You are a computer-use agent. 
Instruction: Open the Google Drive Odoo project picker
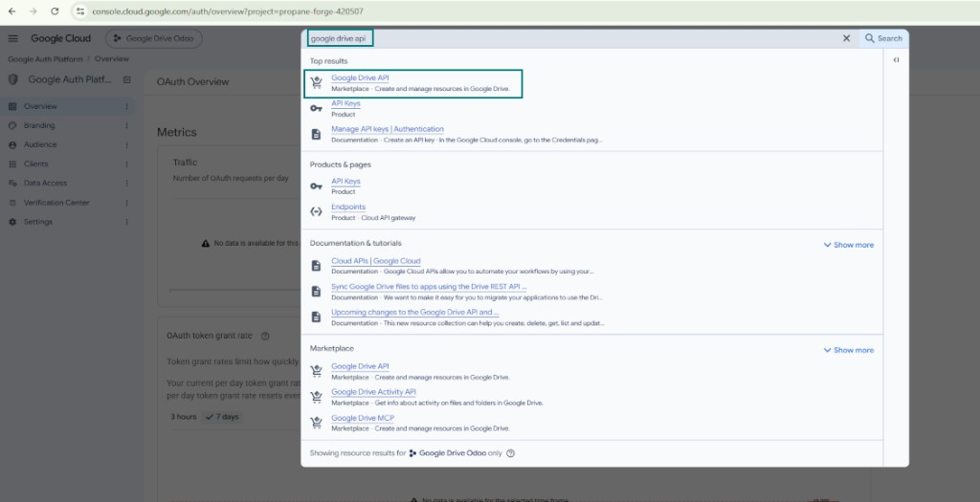point(154,38)
